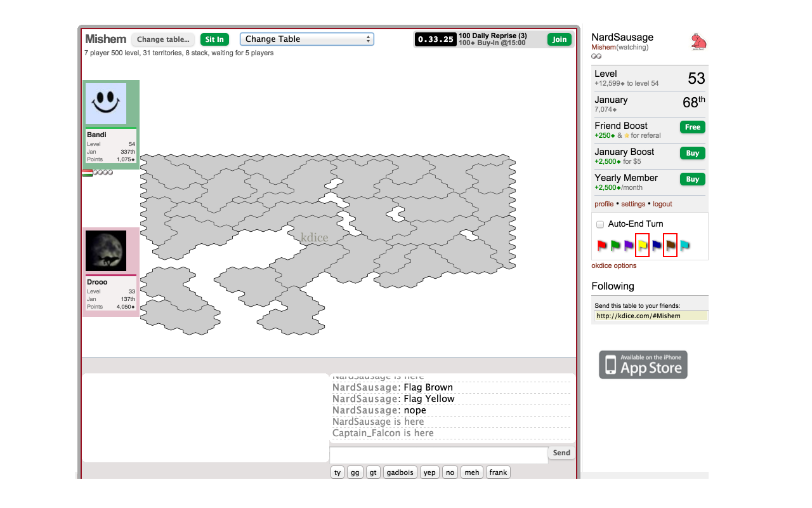Click the country flag icon under Bandi
The height and width of the screenshot is (508, 812).
tap(88, 173)
